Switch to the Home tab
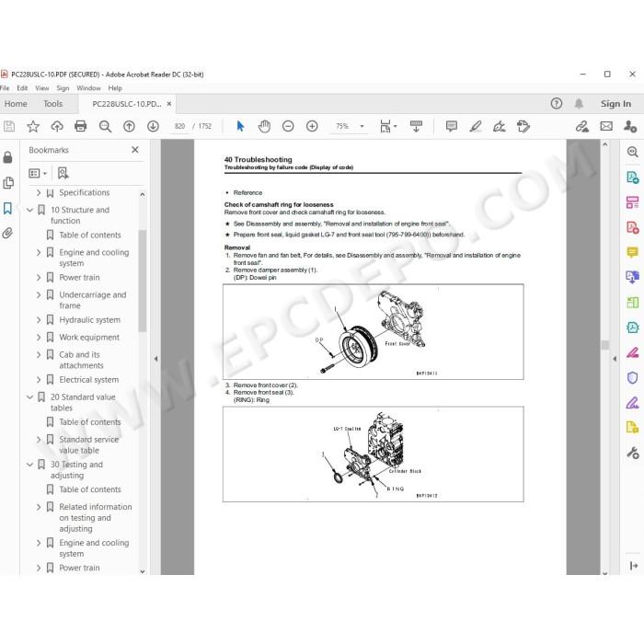 pos(16,104)
